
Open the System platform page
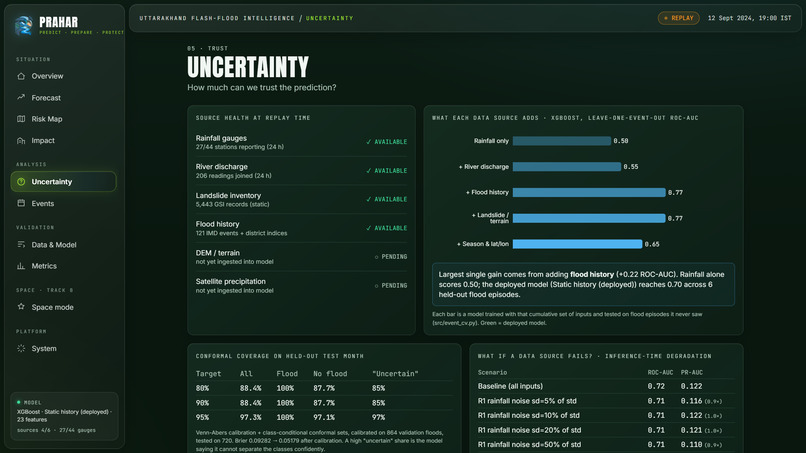(x=64, y=348)
